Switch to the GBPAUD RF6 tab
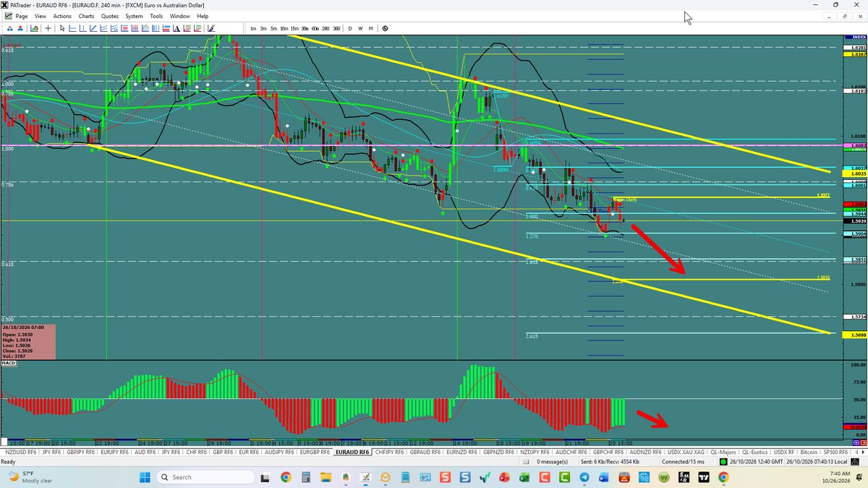868x488 pixels. click(425, 452)
